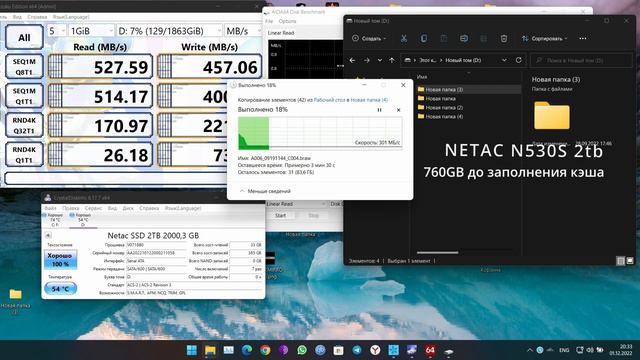Open the drive dropdown showing D: 7%
The height and width of the screenshot is (360, 640).
point(169,31)
